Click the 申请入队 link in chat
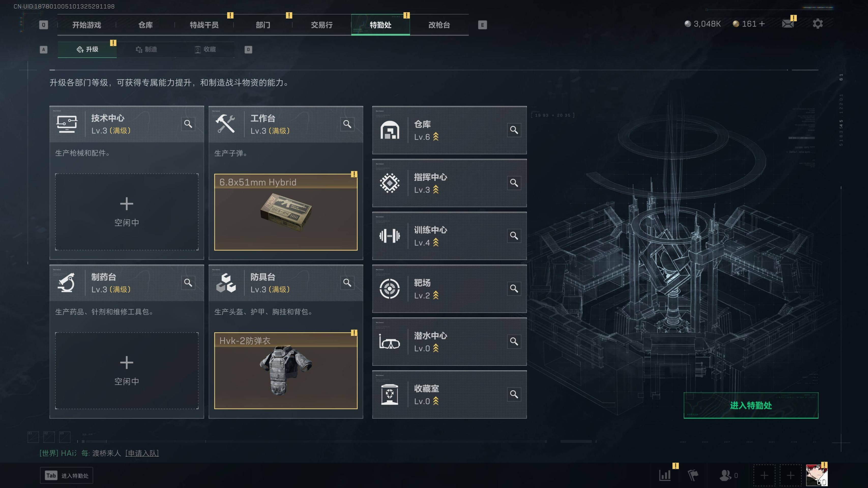Image resolution: width=868 pixels, height=488 pixels. [142, 453]
